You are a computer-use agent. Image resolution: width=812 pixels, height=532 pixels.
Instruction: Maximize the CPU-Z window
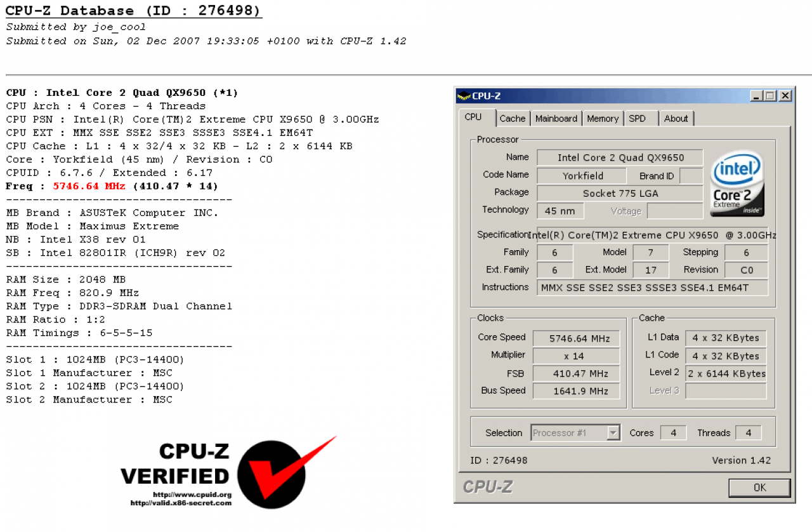coord(769,96)
